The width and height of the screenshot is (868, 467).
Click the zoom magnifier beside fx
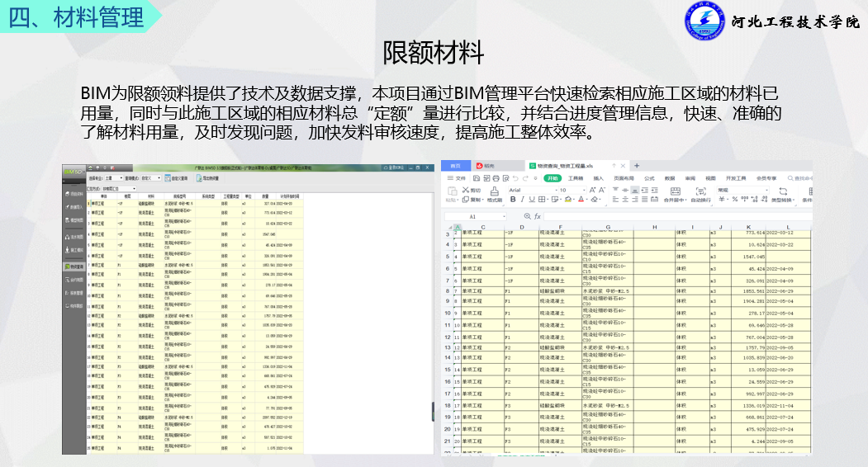coord(527,216)
